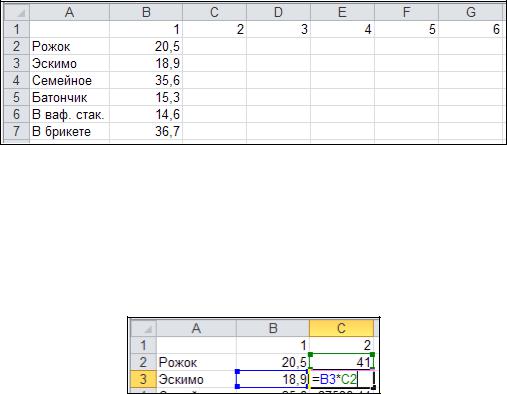Select the 18,9 value in lower table

[273, 379]
